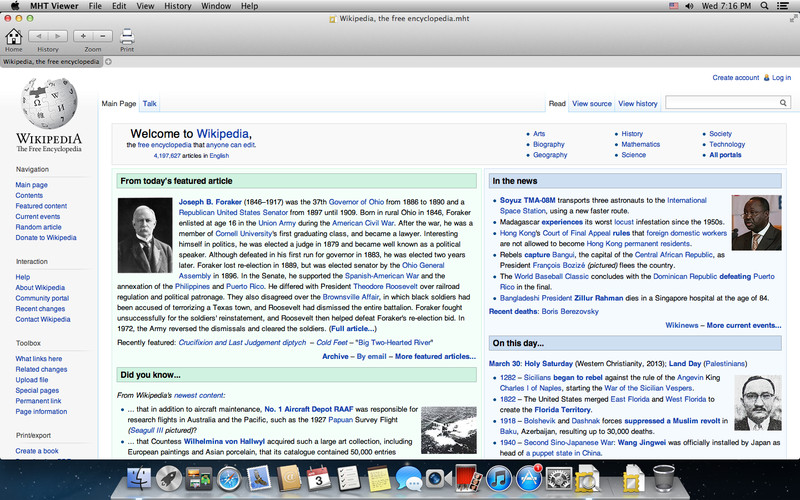Open Notes from the dock
Image resolution: width=800 pixels, height=500 pixels.
[x=379, y=479]
